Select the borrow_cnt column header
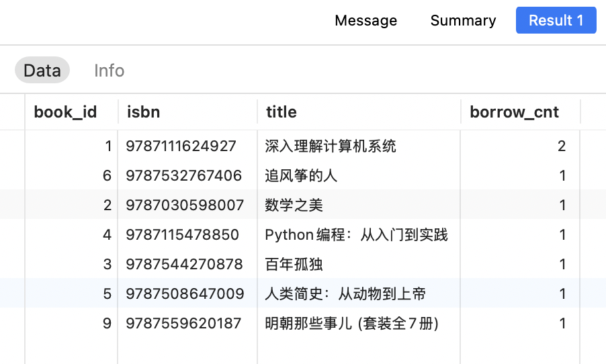Image resolution: width=606 pixels, height=364 pixels. click(x=514, y=111)
